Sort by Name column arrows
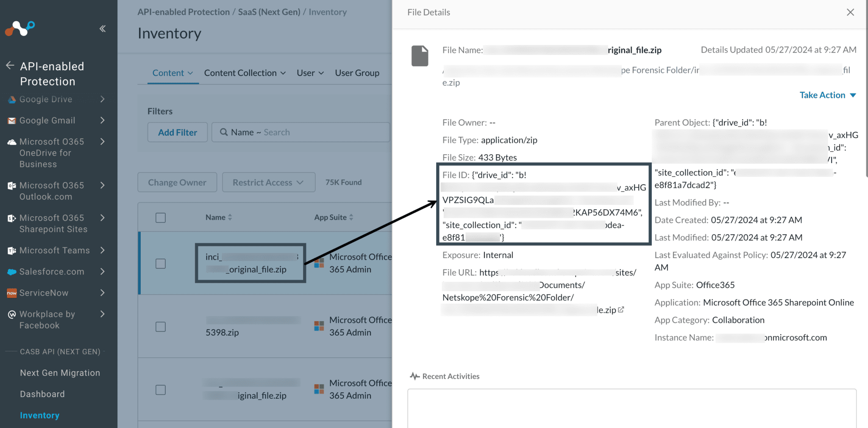 [x=230, y=217]
